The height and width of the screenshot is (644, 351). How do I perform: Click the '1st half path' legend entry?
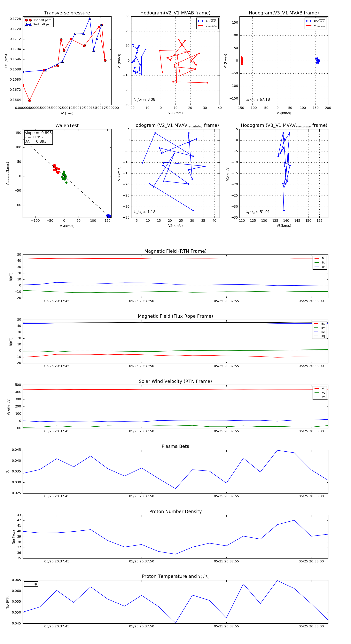[x=38, y=20]
